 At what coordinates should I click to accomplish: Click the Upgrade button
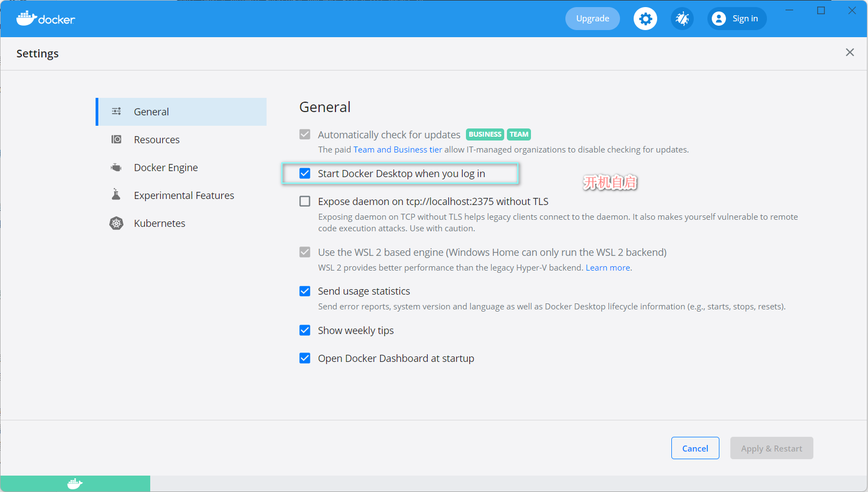click(x=593, y=19)
